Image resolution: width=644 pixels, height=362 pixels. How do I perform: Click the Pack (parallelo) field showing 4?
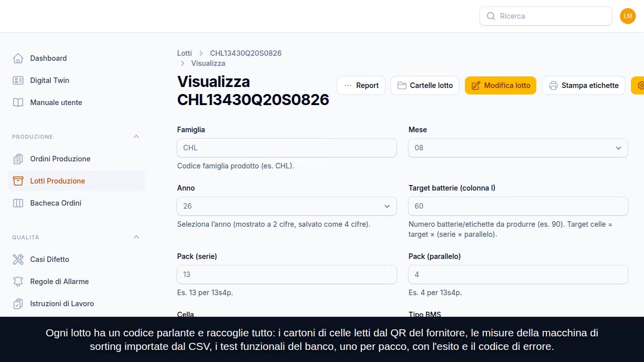(518, 275)
